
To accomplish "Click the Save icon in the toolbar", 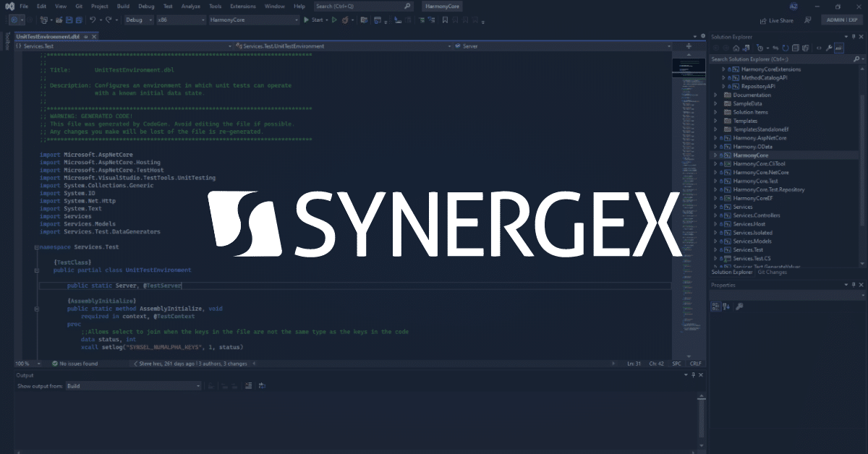I will 71,20.
